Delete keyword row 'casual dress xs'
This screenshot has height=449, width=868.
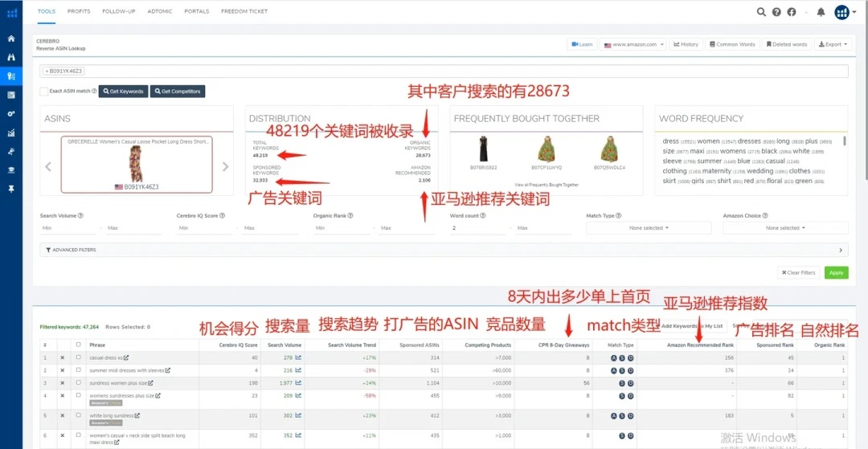click(62, 357)
